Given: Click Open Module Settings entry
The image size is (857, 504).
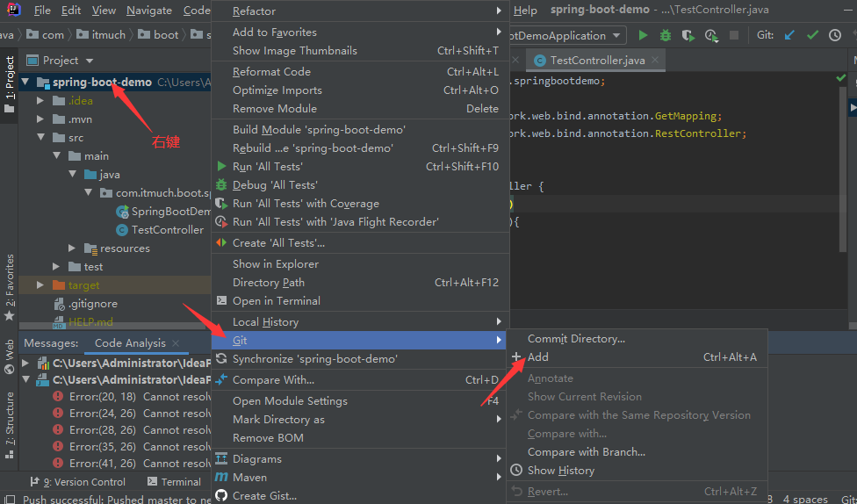Looking at the screenshot, I should click(x=360, y=401).
